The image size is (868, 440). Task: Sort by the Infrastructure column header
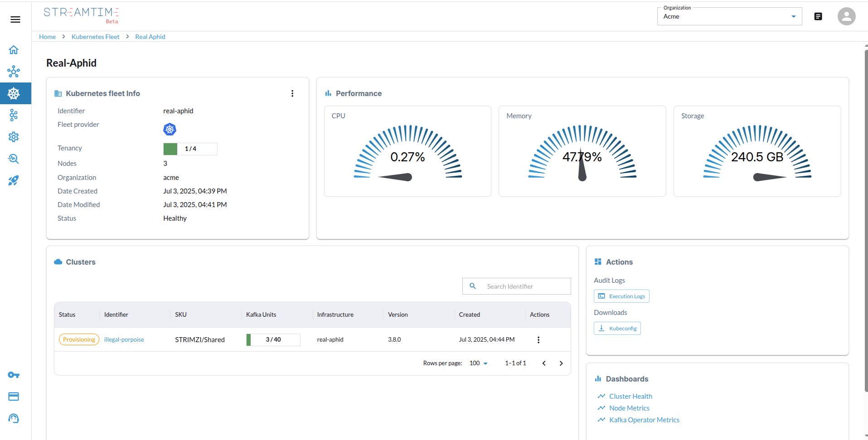335,315
